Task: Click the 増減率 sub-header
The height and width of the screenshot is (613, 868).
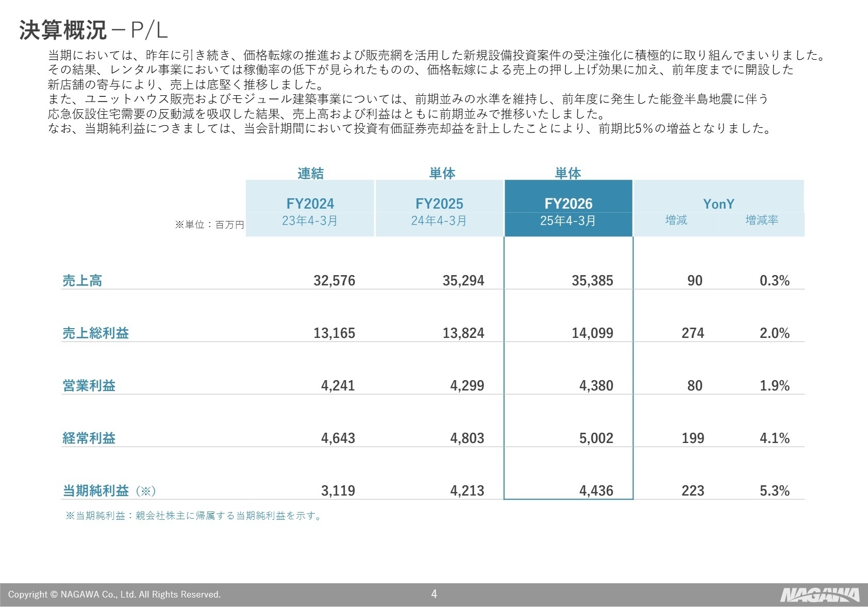Action: pos(762,220)
